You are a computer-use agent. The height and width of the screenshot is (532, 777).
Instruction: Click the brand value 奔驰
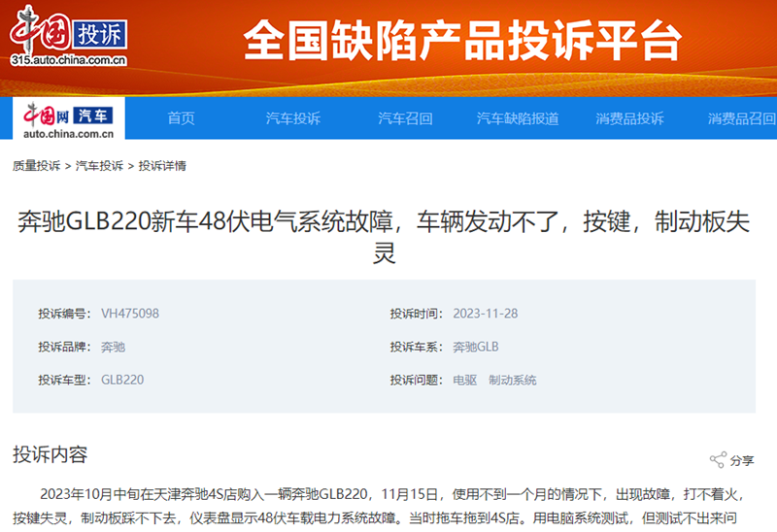coord(113,347)
